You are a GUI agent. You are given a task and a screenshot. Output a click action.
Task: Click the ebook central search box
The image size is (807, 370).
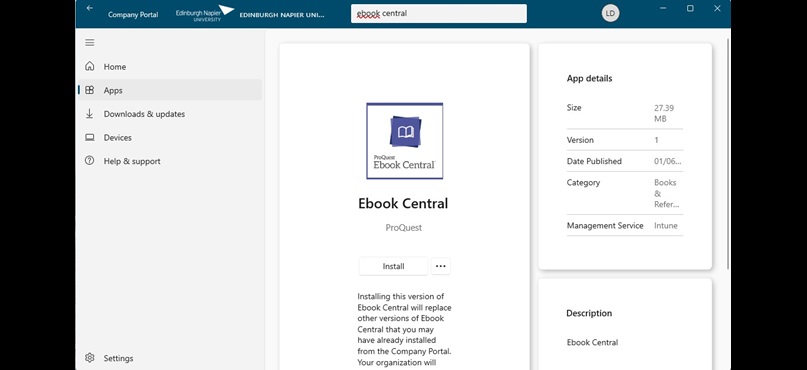438,13
